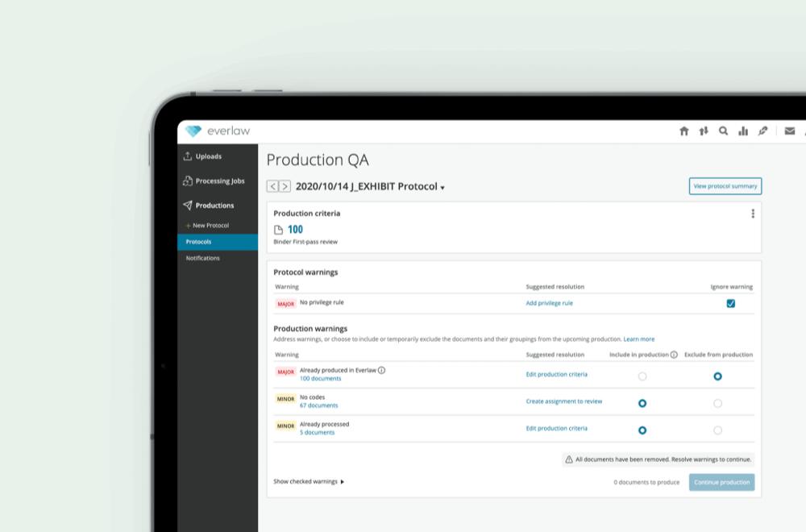The image size is (806, 532).
Task: Click View protocol summary button
Action: click(x=725, y=186)
